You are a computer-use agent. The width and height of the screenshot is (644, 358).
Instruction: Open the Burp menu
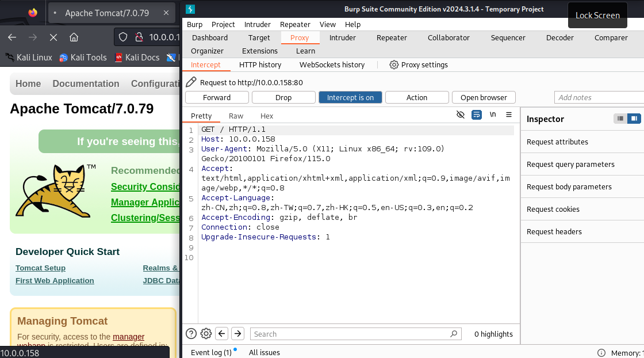tap(195, 24)
